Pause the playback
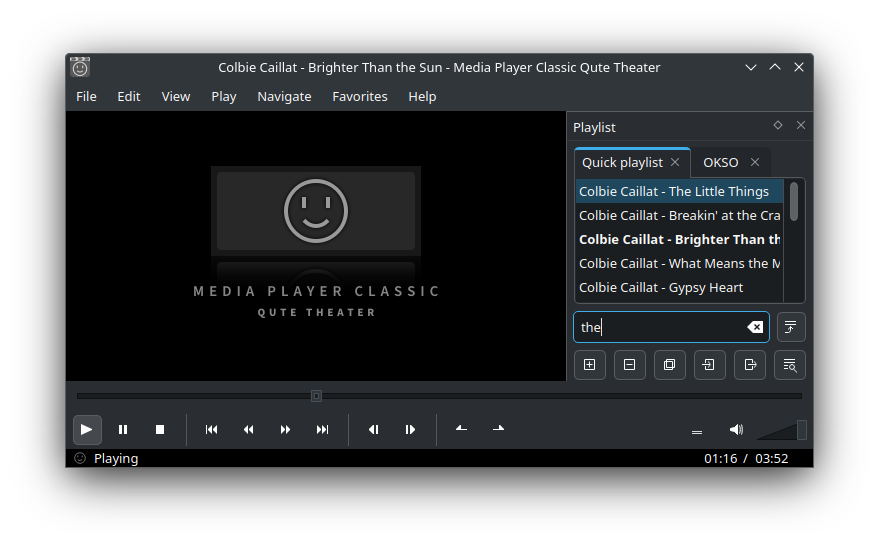 [x=123, y=429]
